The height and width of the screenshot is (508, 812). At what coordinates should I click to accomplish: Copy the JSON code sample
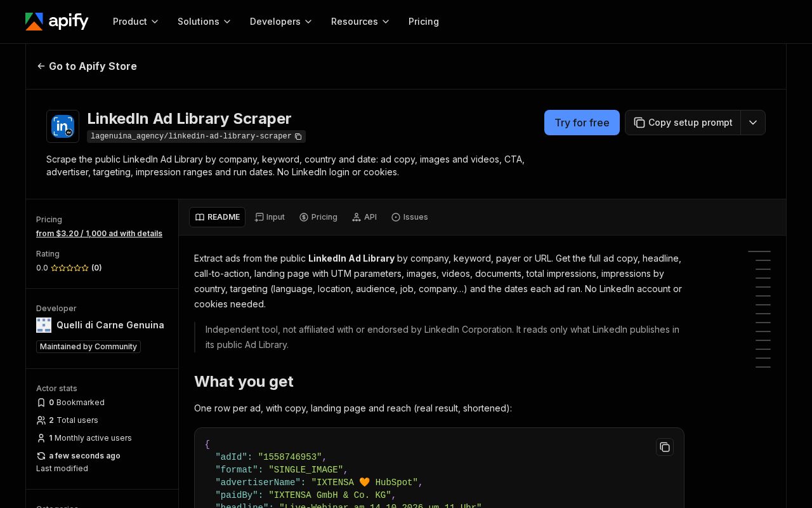click(x=665, y=447)
